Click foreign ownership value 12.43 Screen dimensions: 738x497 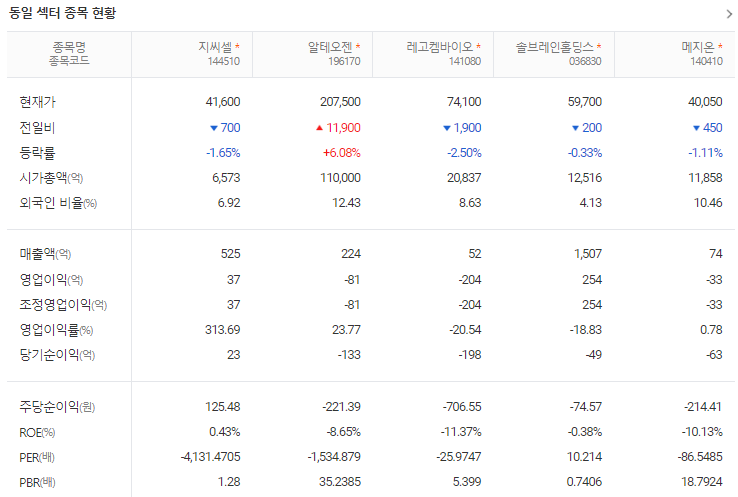click(x=346, y=203)
